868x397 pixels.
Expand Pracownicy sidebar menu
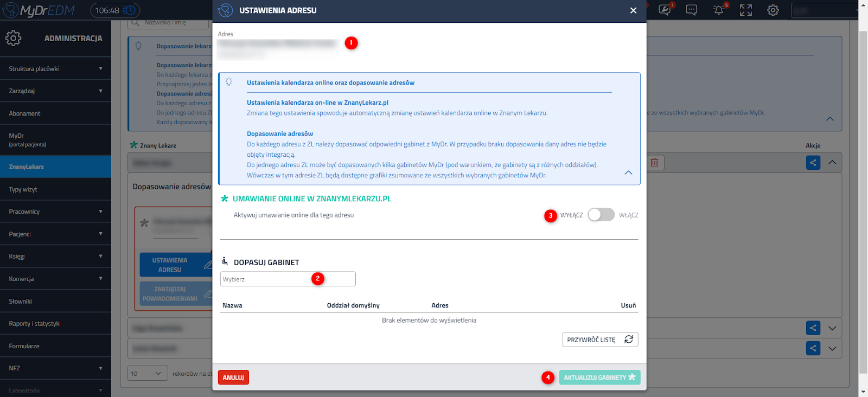coord(55,212)
